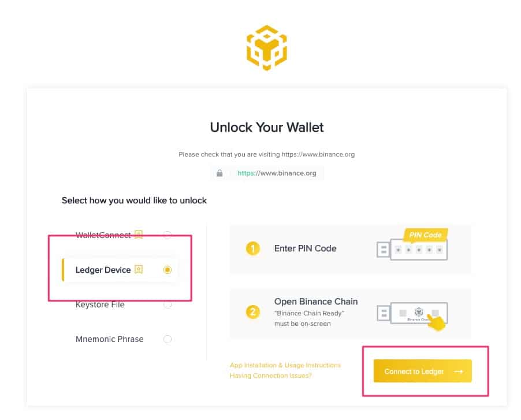Screen dimensions: 521x420
Task: Click the PIN Code device illustration
Action: [x=412, y=246]
